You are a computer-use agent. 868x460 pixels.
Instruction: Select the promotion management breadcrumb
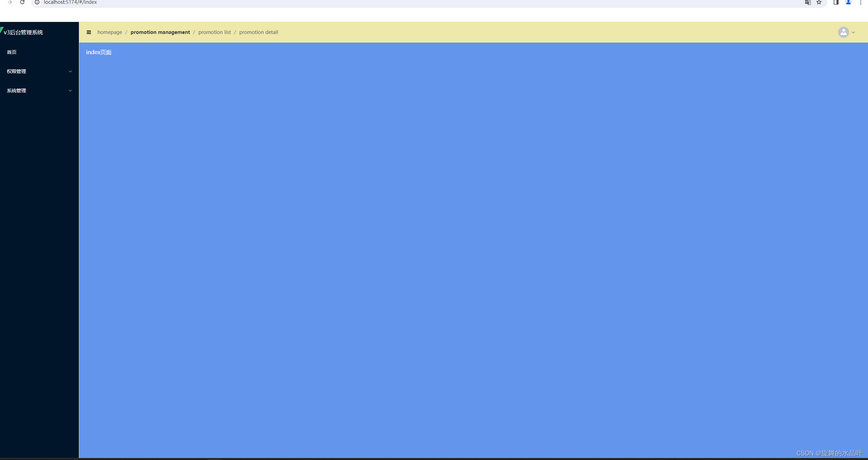point(160,32)
